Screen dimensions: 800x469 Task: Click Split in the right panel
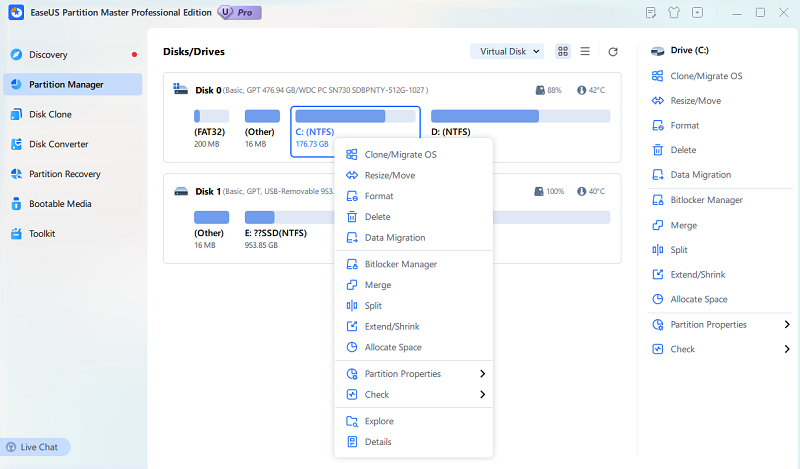679,250
